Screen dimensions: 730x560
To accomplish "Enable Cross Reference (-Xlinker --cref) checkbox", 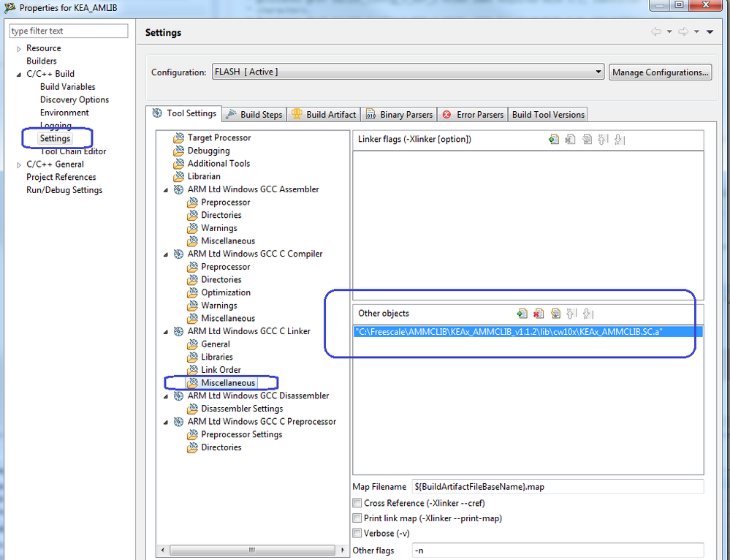I will point(357,503).
